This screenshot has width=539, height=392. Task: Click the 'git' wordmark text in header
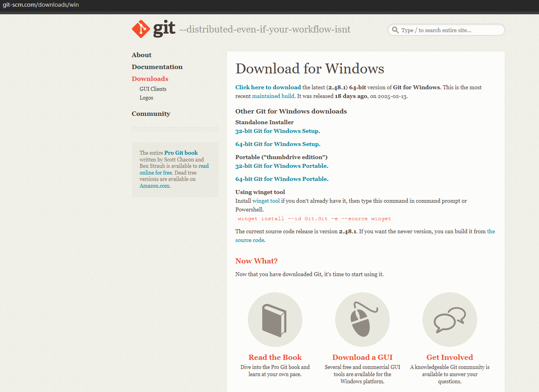(164, 29)
